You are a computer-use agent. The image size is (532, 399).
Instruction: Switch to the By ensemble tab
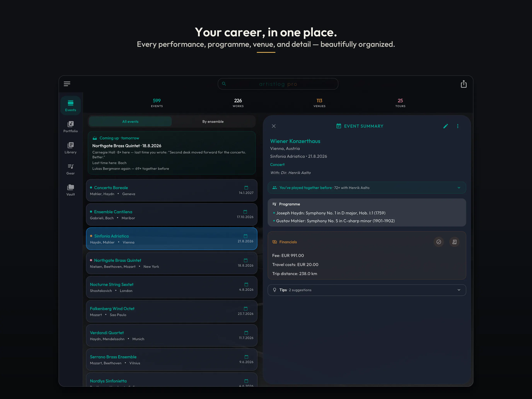coord(213,121)
